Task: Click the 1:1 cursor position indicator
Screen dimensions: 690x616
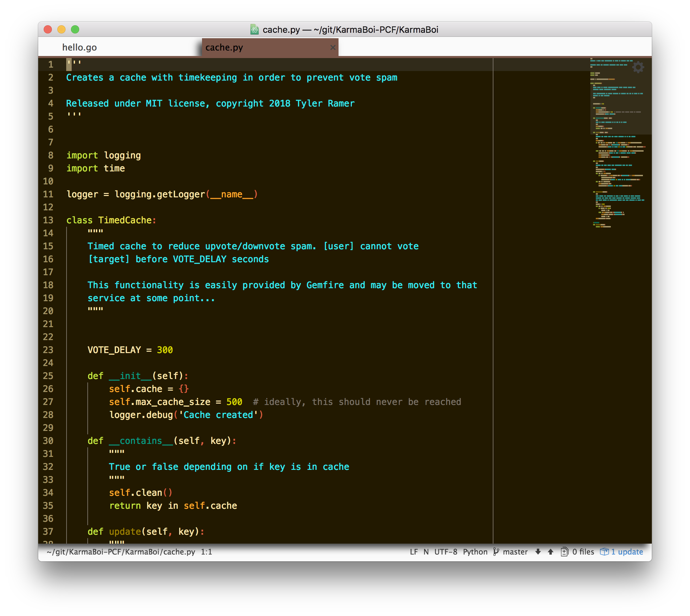Action: (206, 552)
